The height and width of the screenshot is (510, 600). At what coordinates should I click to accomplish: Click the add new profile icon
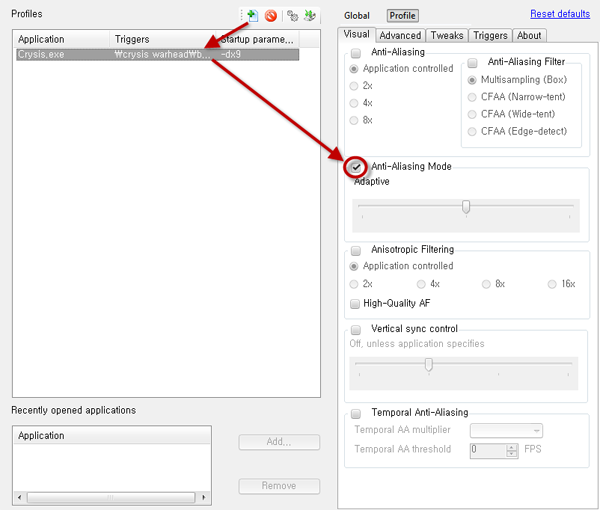(253, 16)
